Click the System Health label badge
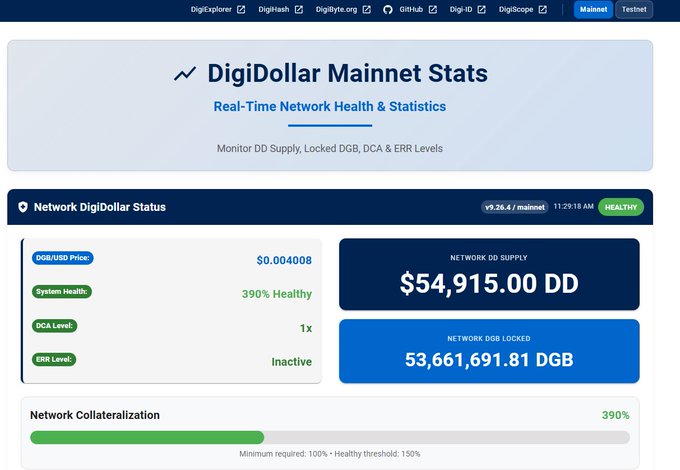Viewport: 680px width, 470px height. pyautogui.click(x=62, y=291)
